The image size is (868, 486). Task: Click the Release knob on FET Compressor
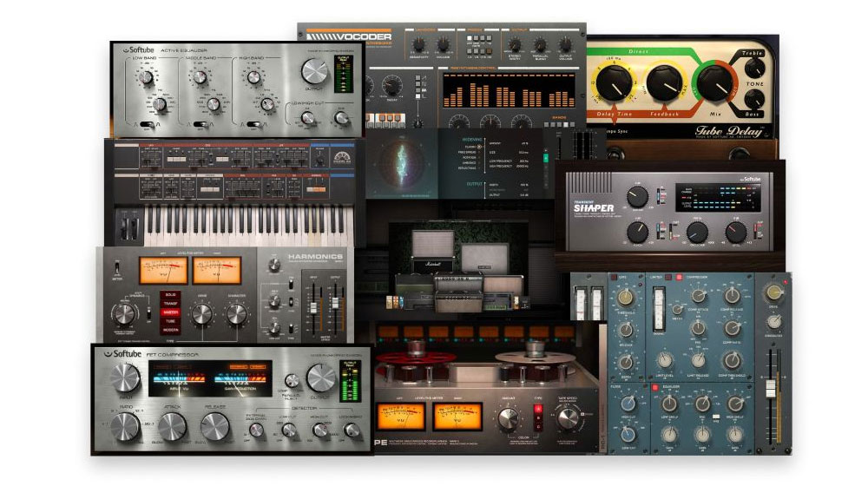[214, 425]
